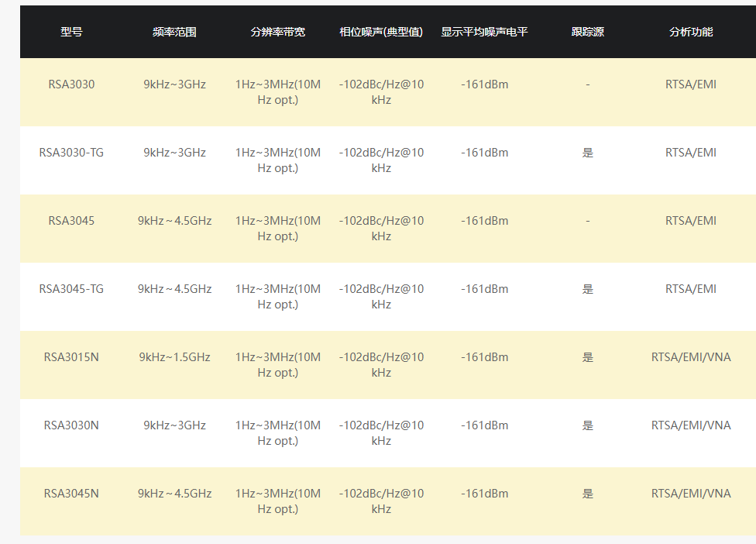Pick the 1Hz~3MHz bandwidth cell for RSA3030-TG

[x=278, y=160]
